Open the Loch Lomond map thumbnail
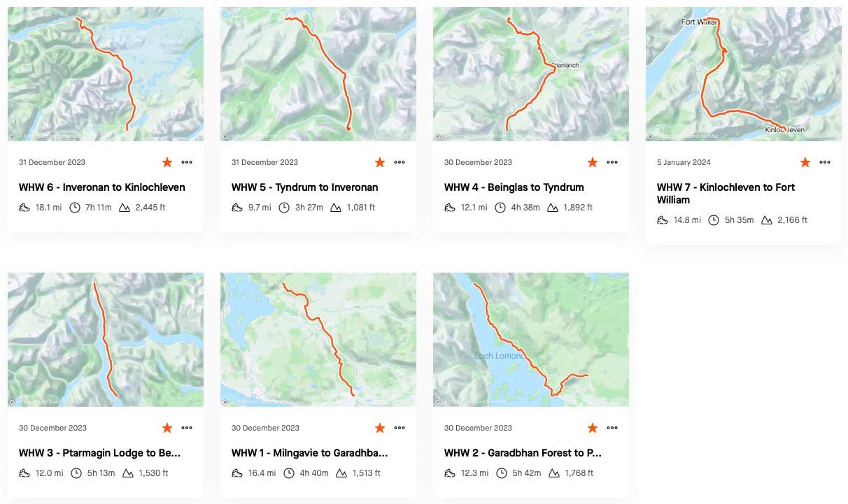Screen dimensions: 848x504 (531, 340)
